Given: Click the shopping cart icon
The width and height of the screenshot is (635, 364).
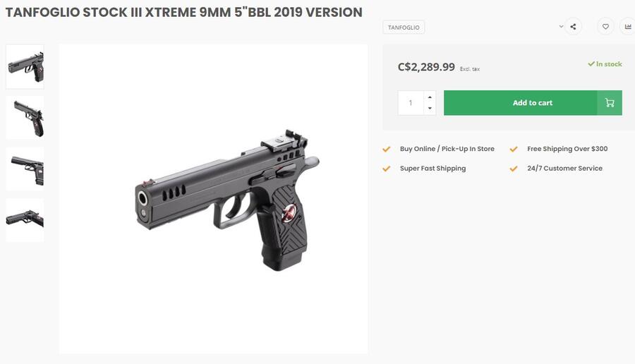Looking at the screenshot, I should [x=610, y=103].
